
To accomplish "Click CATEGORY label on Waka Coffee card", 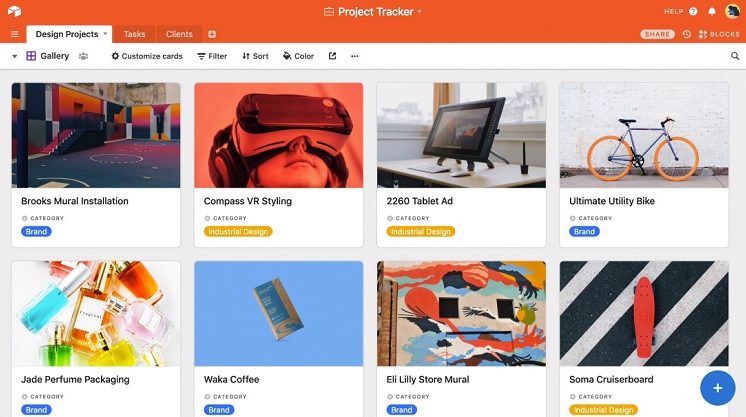I will click(229, 397).
